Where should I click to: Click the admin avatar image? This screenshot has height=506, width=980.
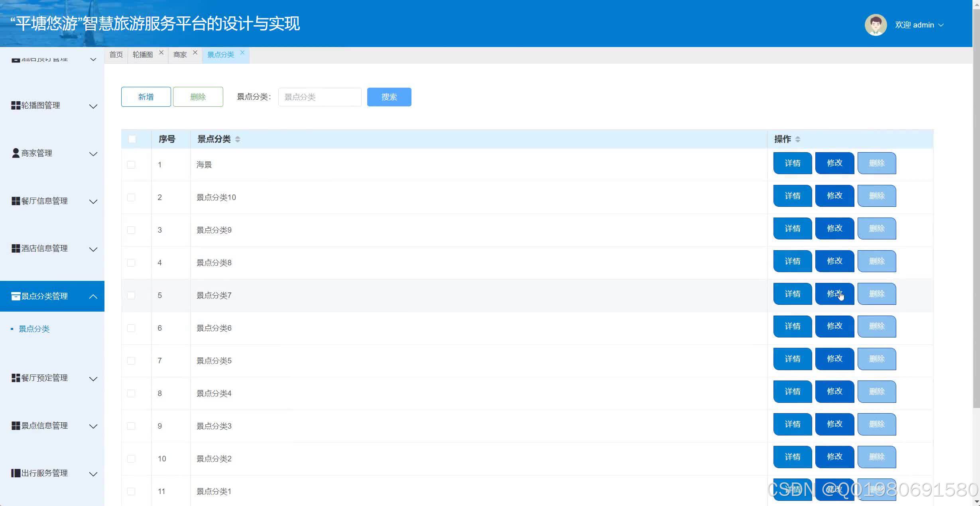tap(876, 24)
